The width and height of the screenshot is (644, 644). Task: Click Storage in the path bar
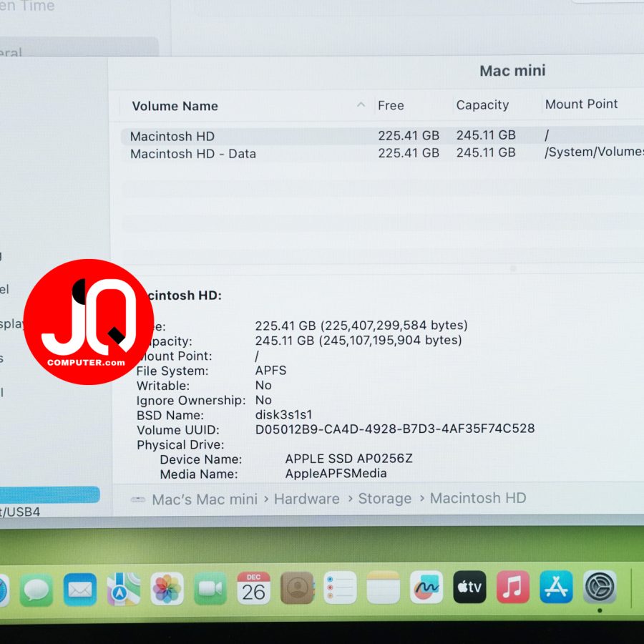[384, 498]
